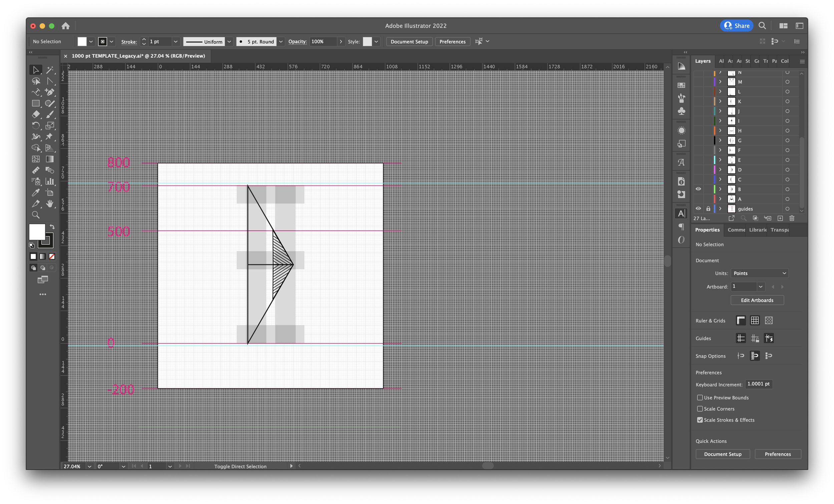Select the Gradient tool

tap(50, 159)
